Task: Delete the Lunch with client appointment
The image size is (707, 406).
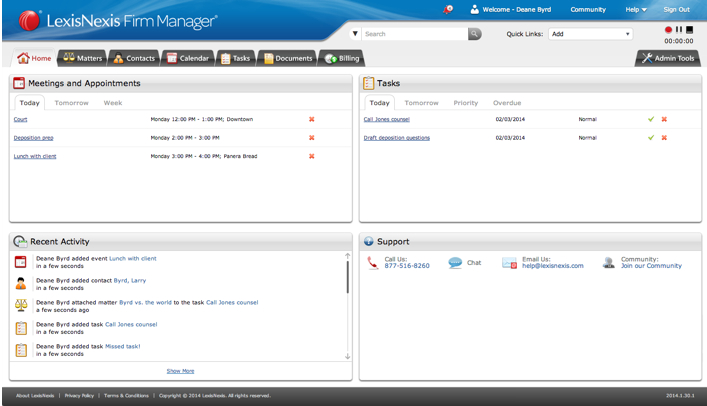Action: pyautogui.click(x=312, y=157)
